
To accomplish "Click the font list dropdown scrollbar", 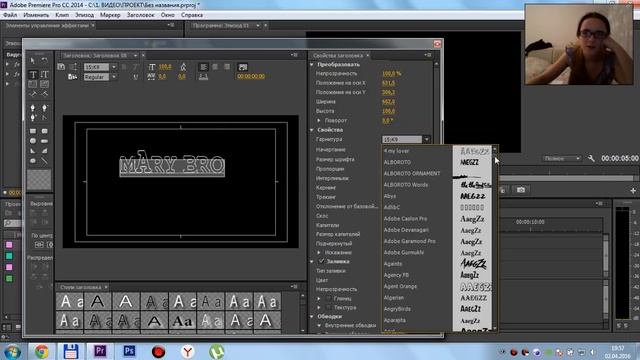I will pyautogui.click(x=495, y=239).
